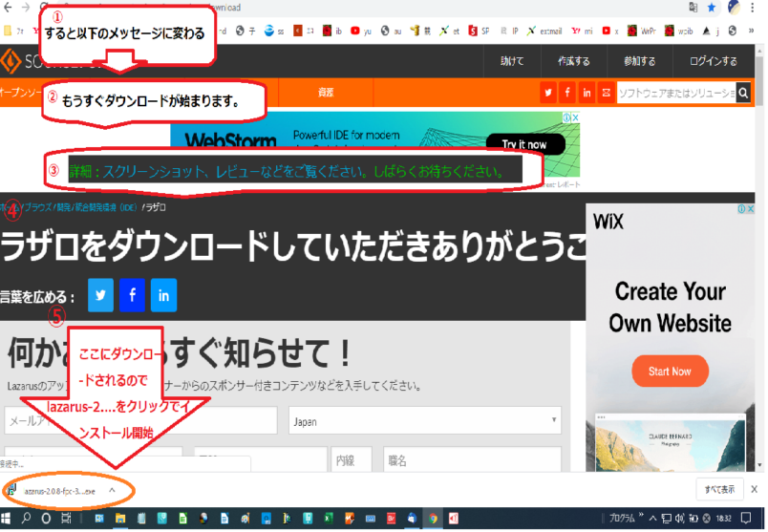Go back with the browser back arrow
Screen dimensions: 768x532
8,8
